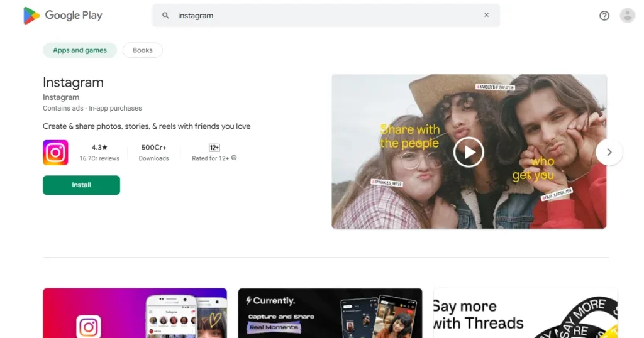Click the 4.3 star rating

coord(99,147)
